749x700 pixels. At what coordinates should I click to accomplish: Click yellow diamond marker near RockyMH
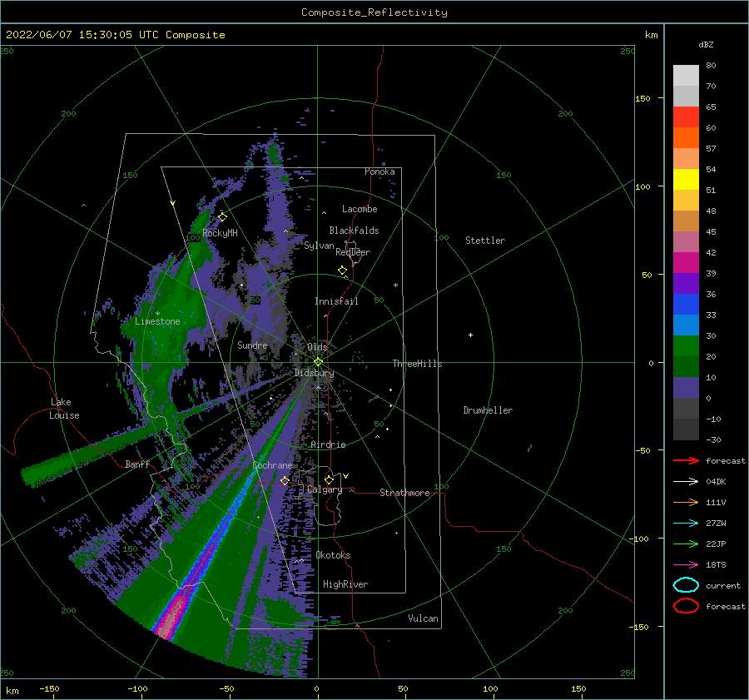(x=222, y=217)
